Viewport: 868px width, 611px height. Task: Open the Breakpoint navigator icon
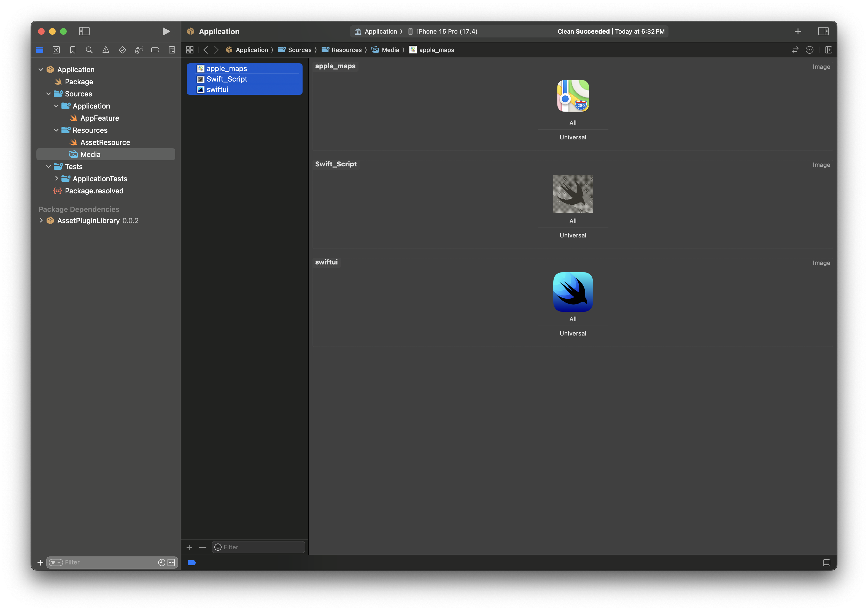[x=155, y=50]
